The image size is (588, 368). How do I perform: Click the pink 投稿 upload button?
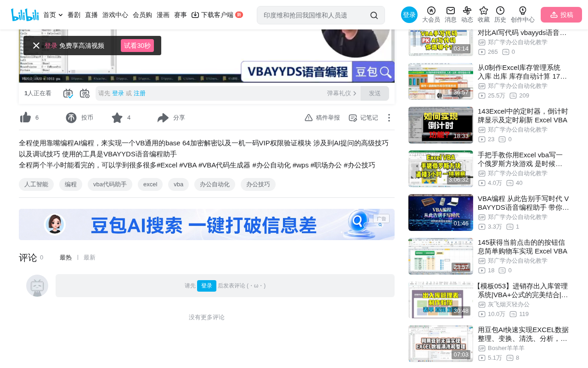(x=561, y=15)
